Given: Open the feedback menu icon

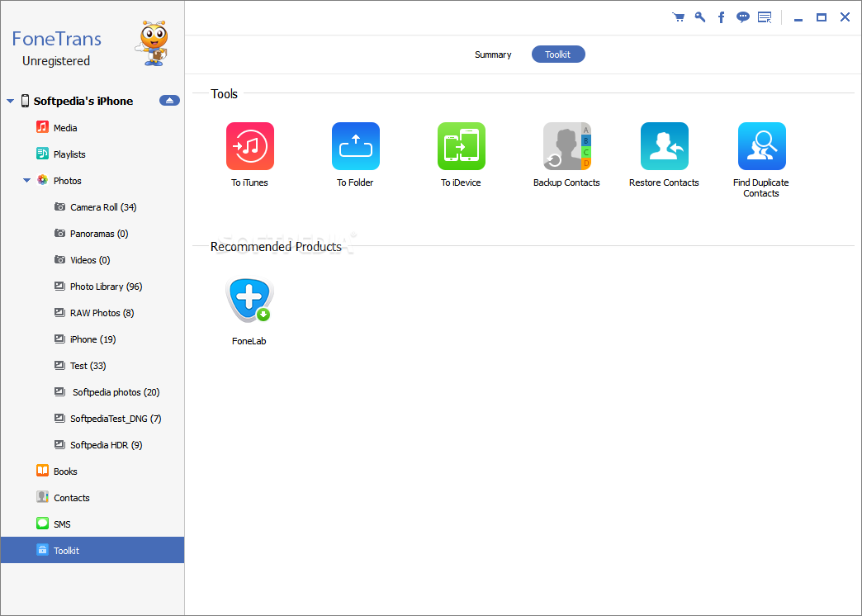Looking at the screenshot, I should tap(765, 17).
